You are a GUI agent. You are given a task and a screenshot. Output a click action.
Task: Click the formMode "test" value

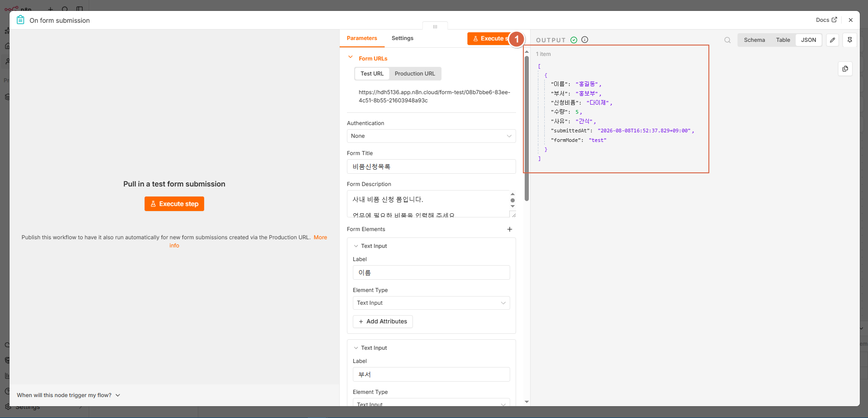597,140
